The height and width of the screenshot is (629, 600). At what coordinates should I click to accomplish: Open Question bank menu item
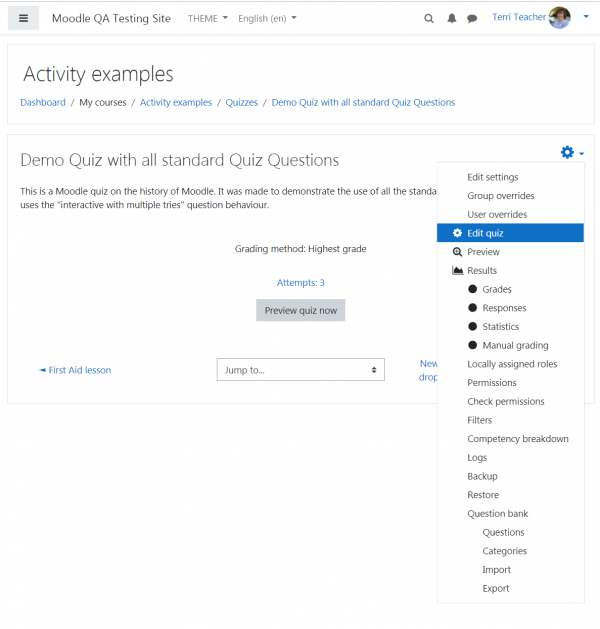(x=497, y=513)
